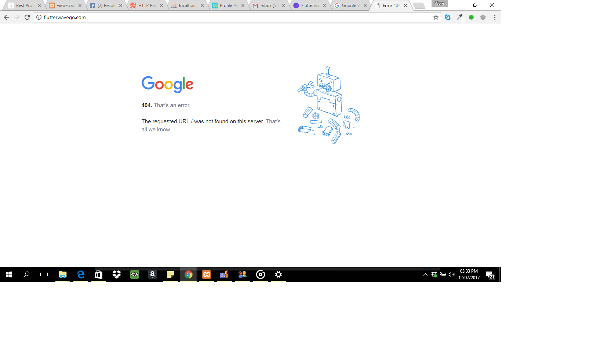Viewport: 593px width, 364px height.
Task: Close the Flutterwave tab
Action: [324, 6]
